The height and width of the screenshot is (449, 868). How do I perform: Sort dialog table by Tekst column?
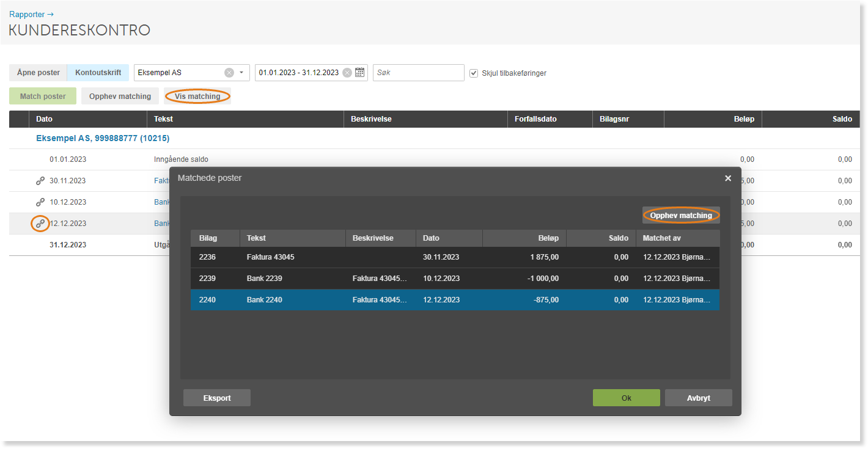[x=292, y=238]
